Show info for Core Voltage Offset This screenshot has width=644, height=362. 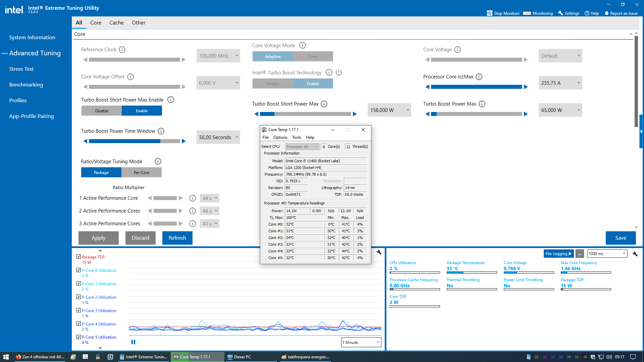click(130, 77)
